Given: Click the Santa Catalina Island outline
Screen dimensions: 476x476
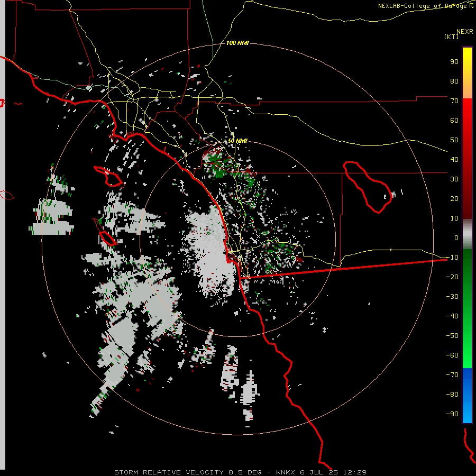Looking at the screenshot, I should 108,176.
